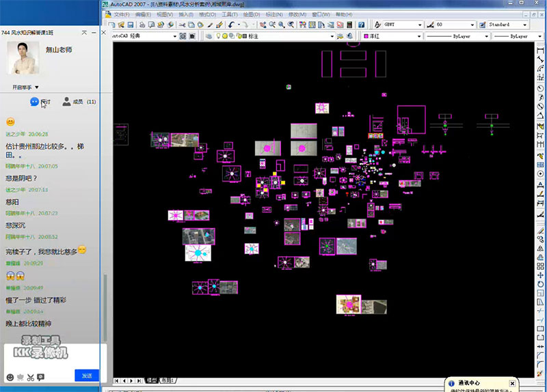The height and width of the screenshot is (392, 547).
Task: Open the 标注 layer dropdown
Action: [332, 36]
